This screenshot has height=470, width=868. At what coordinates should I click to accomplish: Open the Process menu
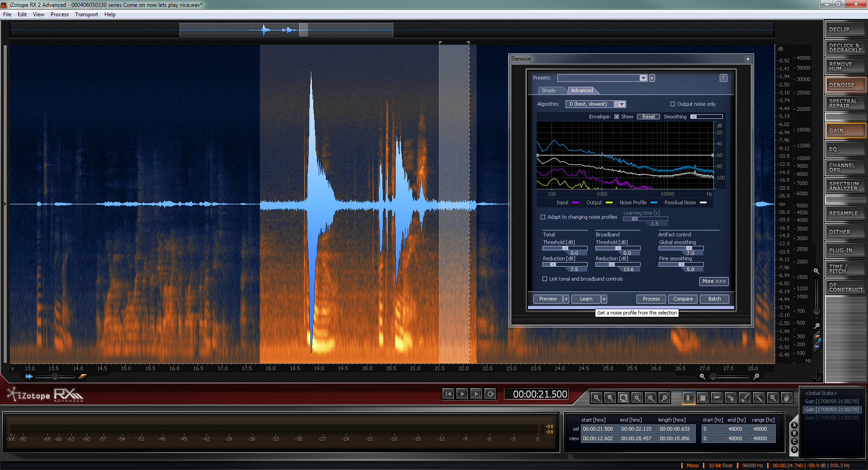click(x=60, y=14)
